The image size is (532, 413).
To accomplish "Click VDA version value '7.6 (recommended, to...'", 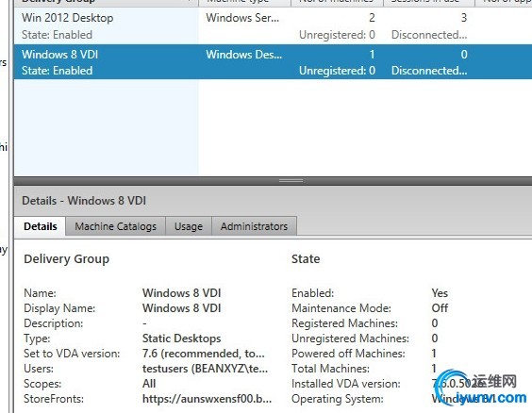I will [x=203, y=354].
